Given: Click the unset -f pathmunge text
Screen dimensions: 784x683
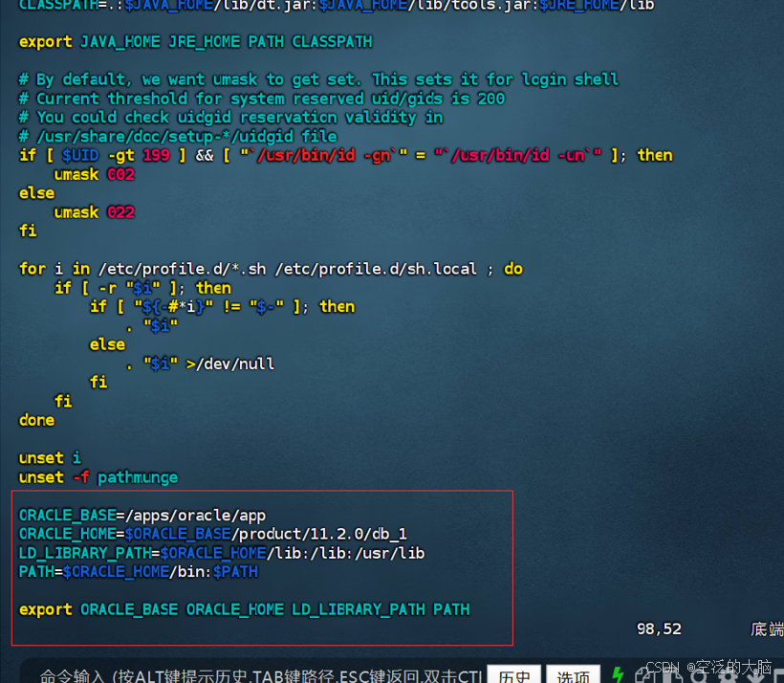Looking at the screenshot, I should pyautogui.click(x=98, y=476).
